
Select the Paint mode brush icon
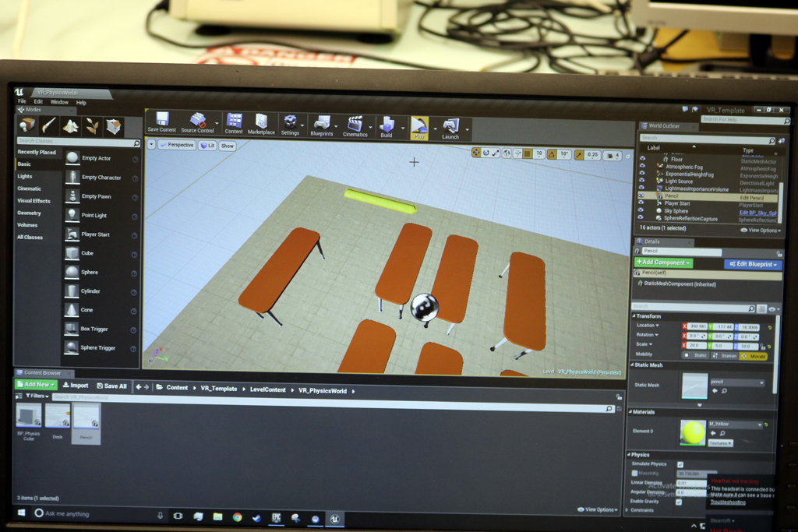tap(49, 125)
